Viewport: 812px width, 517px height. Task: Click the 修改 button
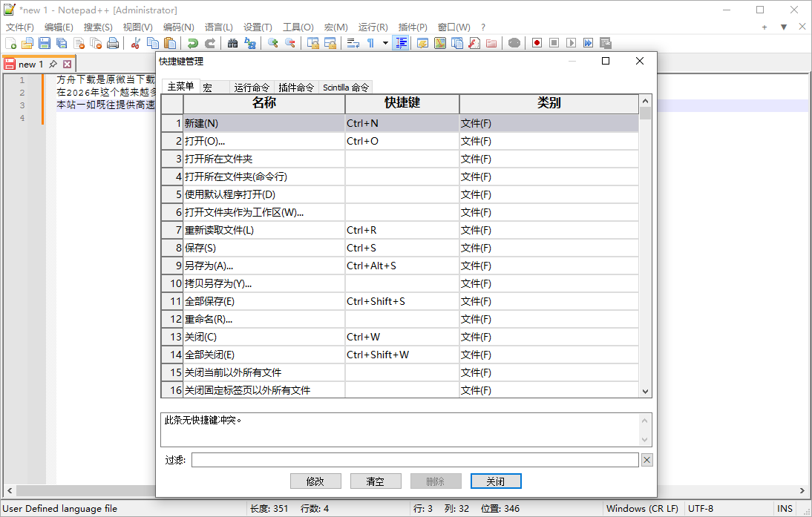316,481
